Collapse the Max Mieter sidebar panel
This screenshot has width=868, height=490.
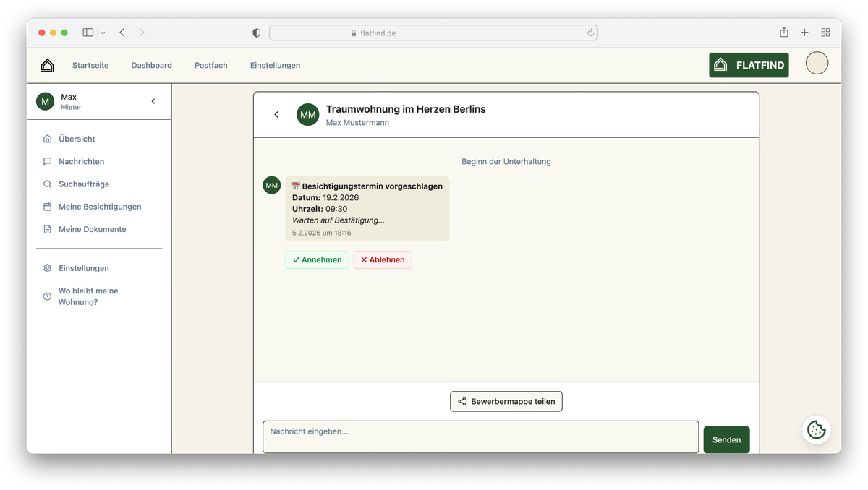tap(153, 101)
